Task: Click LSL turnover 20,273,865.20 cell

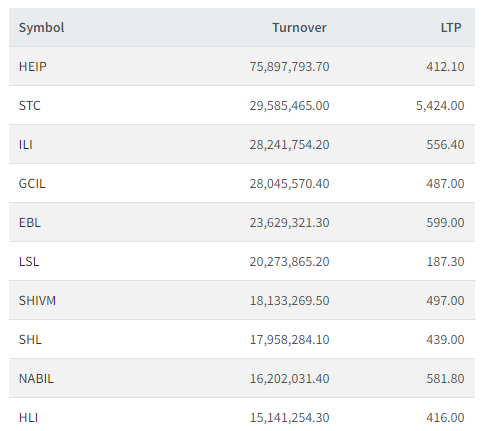Action: tap(289, 262)
